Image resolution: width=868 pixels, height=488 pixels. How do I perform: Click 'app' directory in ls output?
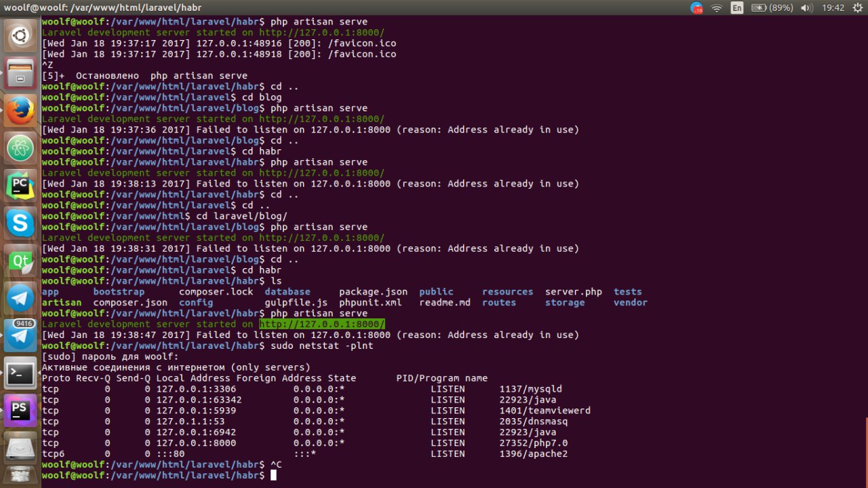click(x=50, y=291)
